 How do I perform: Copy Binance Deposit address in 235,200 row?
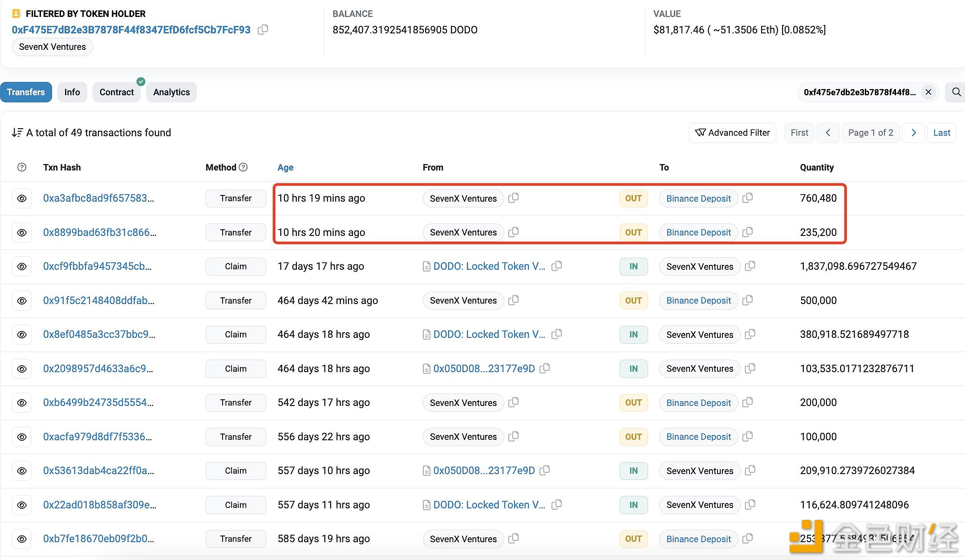[x=748, y=232]
